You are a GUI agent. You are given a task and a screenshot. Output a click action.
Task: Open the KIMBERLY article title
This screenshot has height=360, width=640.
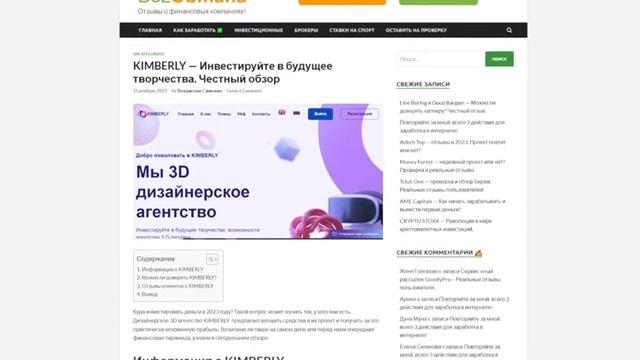coord(233,72)
